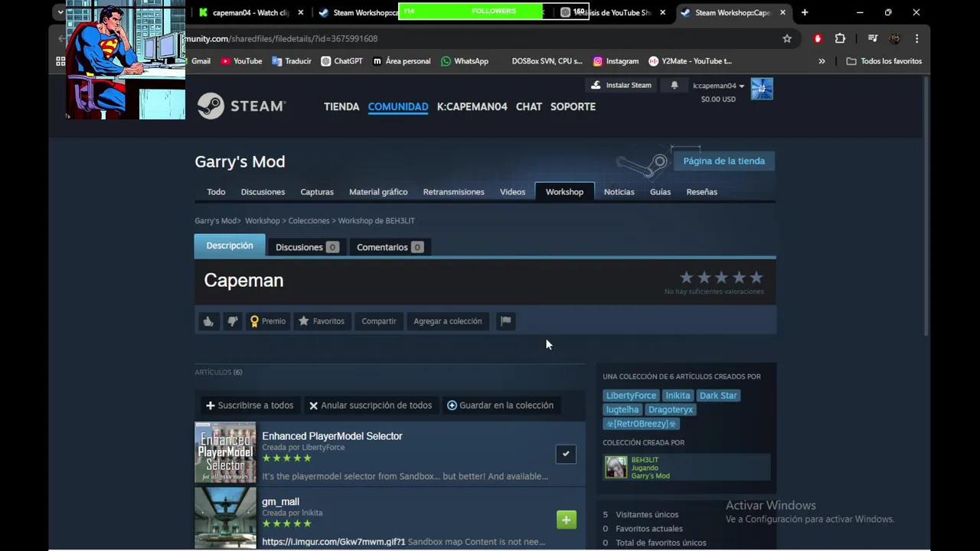Click Suscribirse a todos
The height and width of the screenshot is (551, 980).
point(250,406)
